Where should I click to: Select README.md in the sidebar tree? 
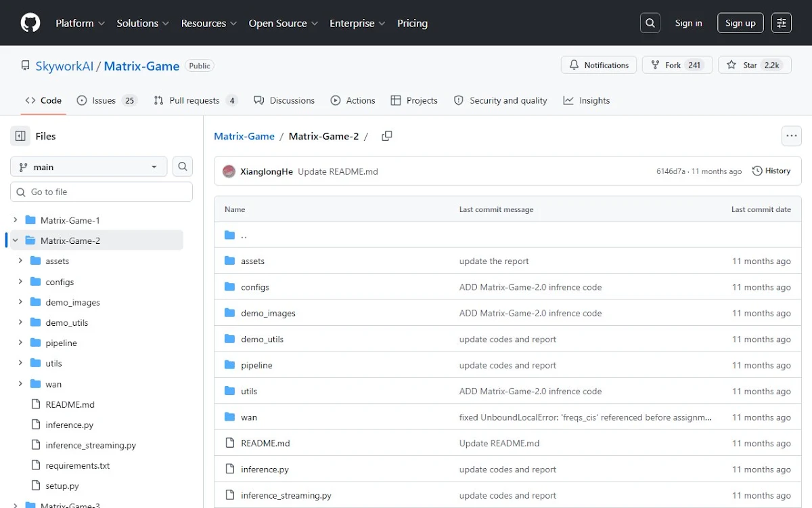coord(70,404)
